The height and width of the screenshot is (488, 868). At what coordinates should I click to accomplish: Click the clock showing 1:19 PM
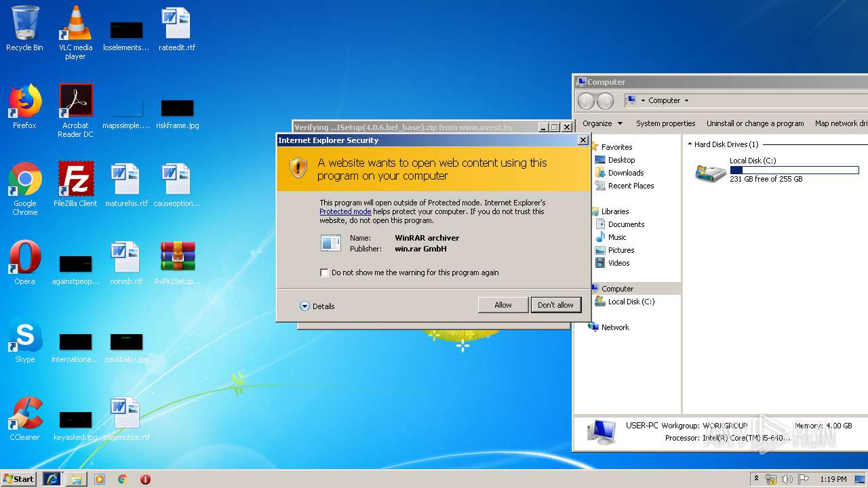[833, 479]
